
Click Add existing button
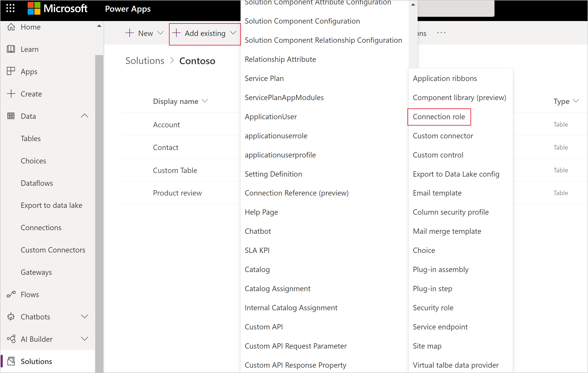(x=204, y=33)
